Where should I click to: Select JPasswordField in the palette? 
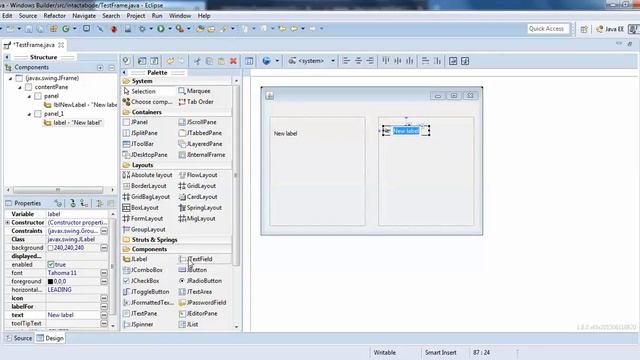coord(202,303)
